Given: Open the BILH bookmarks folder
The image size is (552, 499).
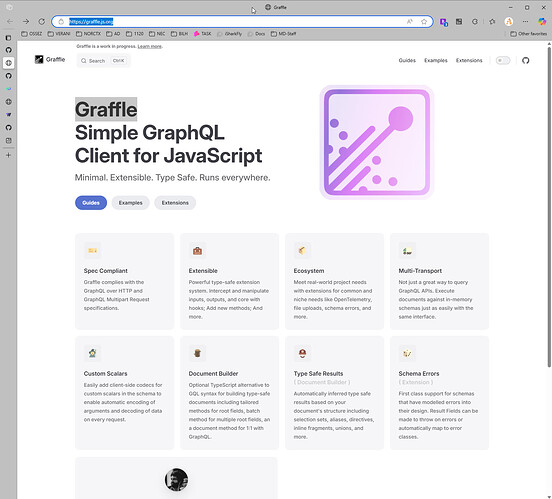Looking at the screenshot, I should coord(180,34).
